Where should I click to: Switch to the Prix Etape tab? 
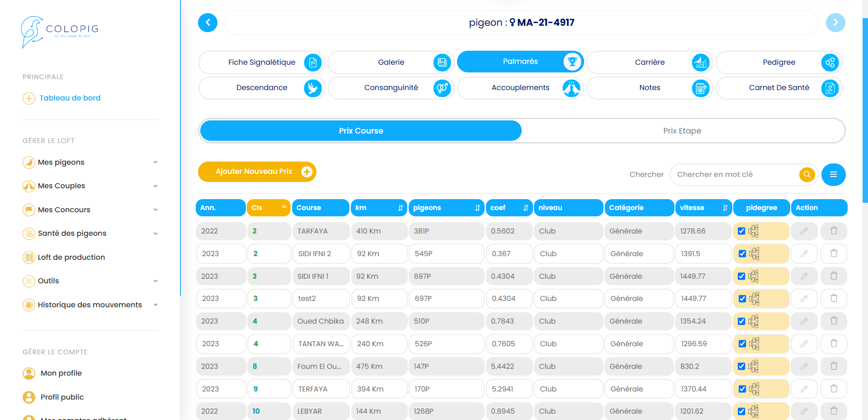tap(682, 131)
